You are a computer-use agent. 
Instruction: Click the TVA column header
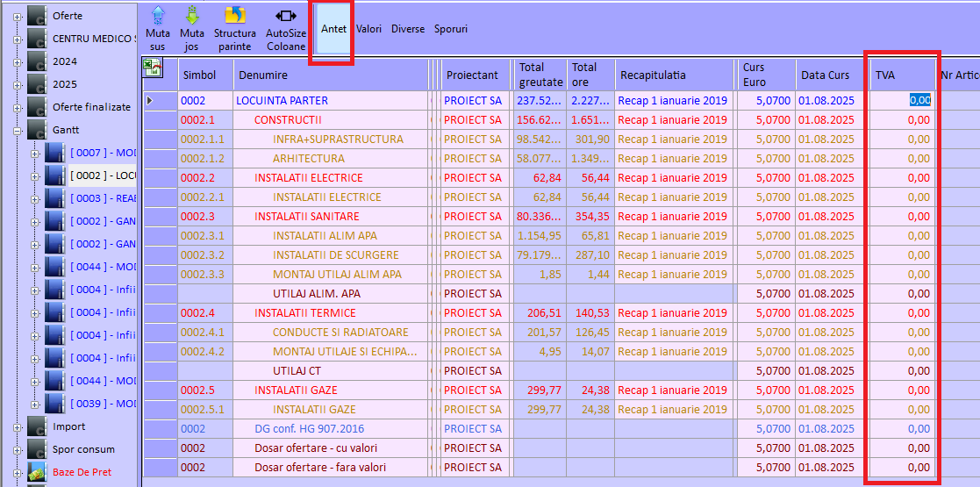coord(901,75)
